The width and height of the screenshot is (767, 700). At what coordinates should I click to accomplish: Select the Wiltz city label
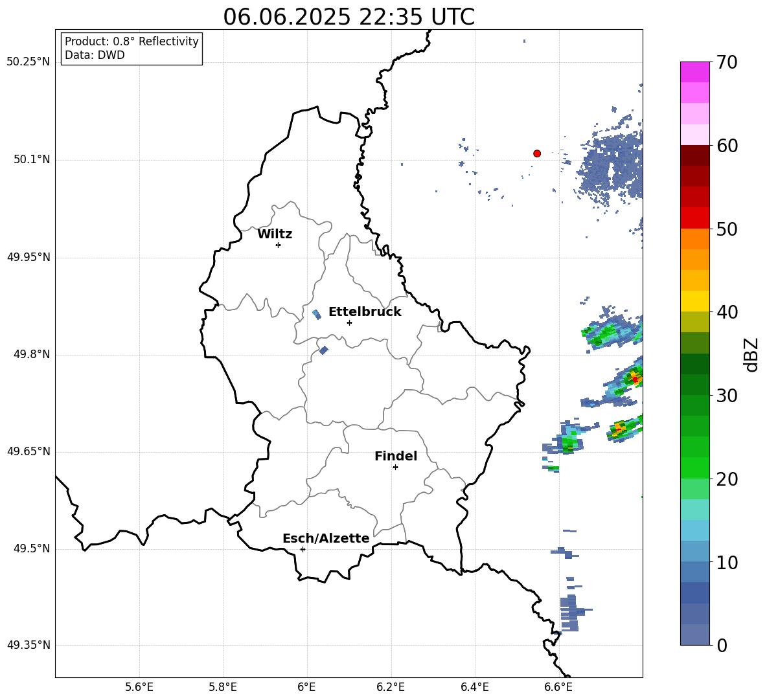click(275, 234)
